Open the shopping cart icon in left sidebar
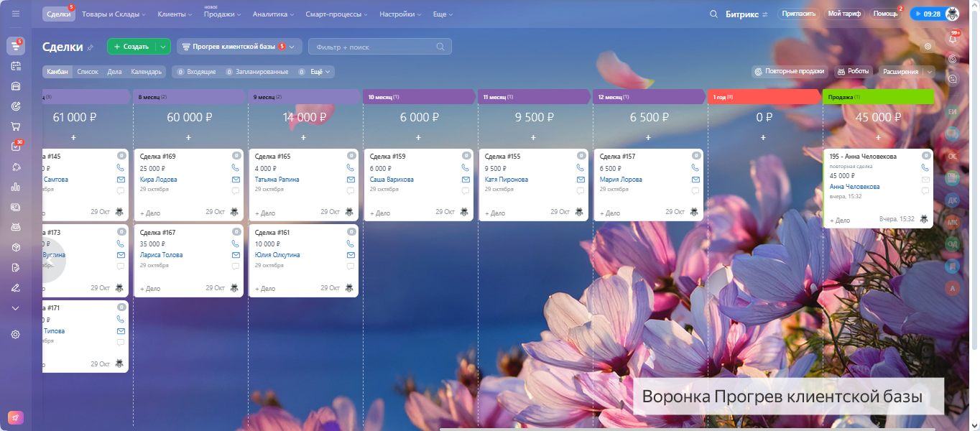980x431 pixels. coord(16,126)
